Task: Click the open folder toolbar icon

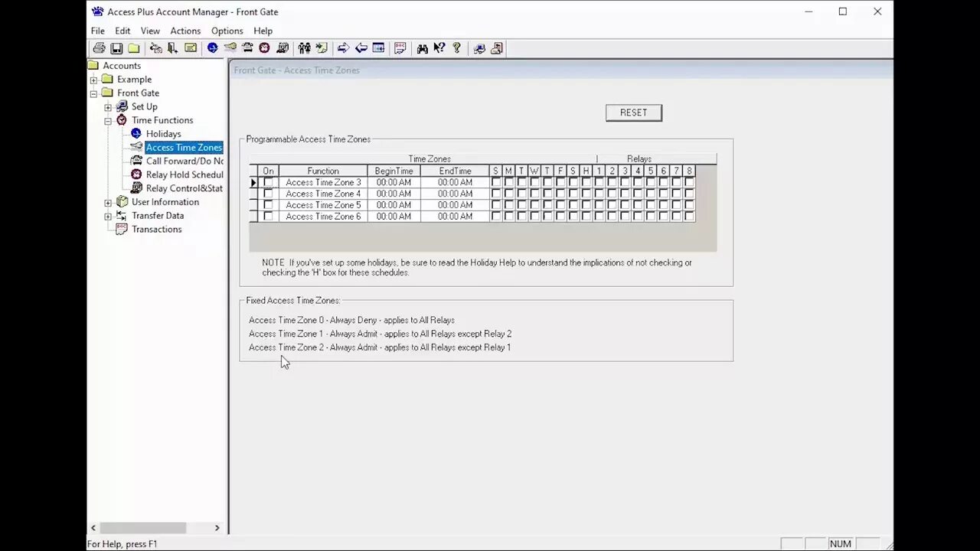Action: tap(134, 48)
